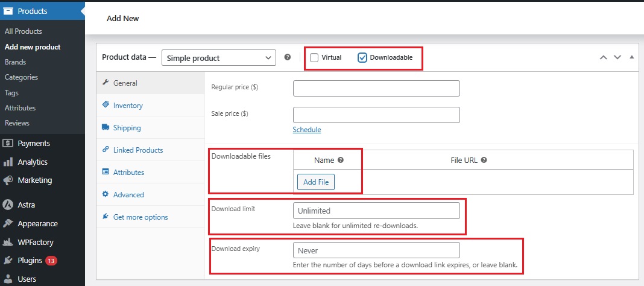Click the Marketing megaphone icon
644x286 pixels.
(7, 180)
